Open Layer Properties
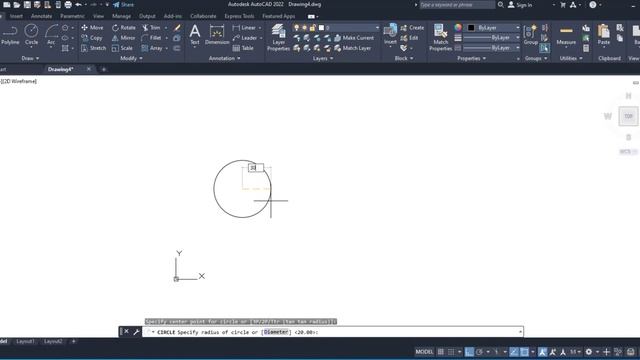The height and width of the screenshot is (360, 640). coord(278,38)
